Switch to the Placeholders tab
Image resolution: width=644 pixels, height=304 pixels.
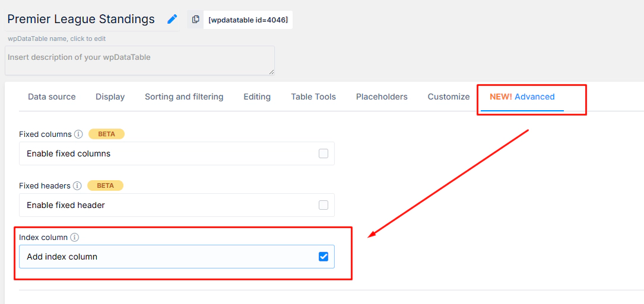click(x=382, y=97)
